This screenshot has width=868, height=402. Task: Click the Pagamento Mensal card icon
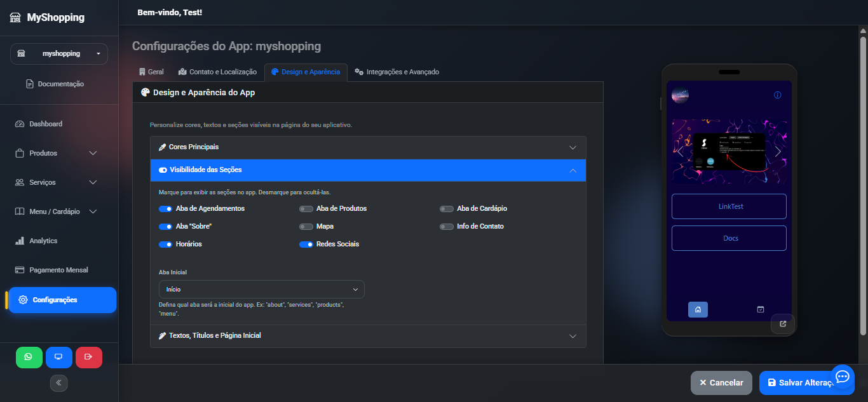pyautogui.click(x=19, y=270)
